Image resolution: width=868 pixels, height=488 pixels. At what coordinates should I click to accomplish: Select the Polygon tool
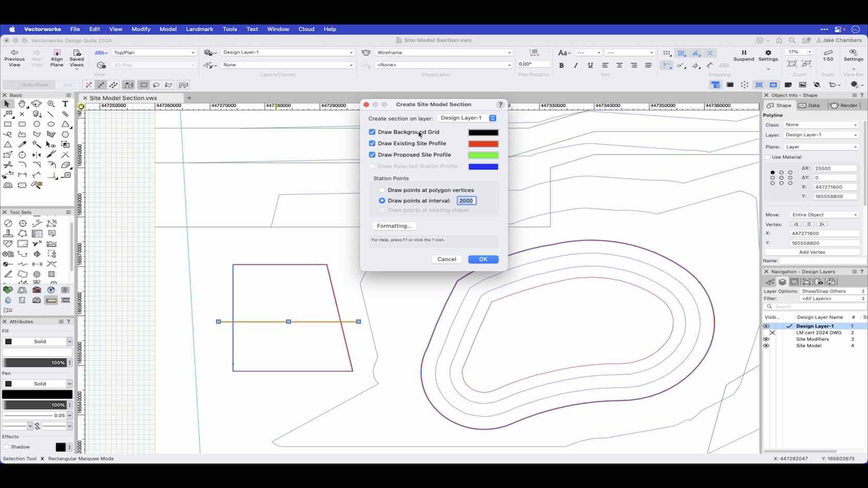pyautogui.click(x=22, y=134)
